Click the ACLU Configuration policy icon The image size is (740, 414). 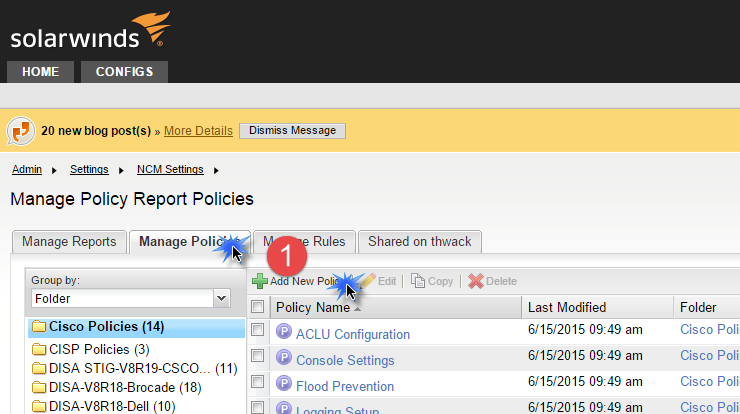click(284, 331)
